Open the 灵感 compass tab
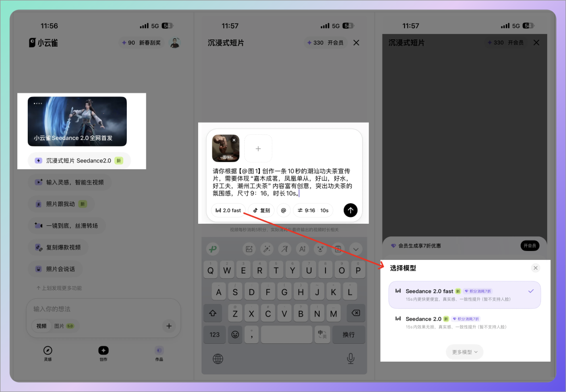The image size is (566, 392). coord(48,353)
